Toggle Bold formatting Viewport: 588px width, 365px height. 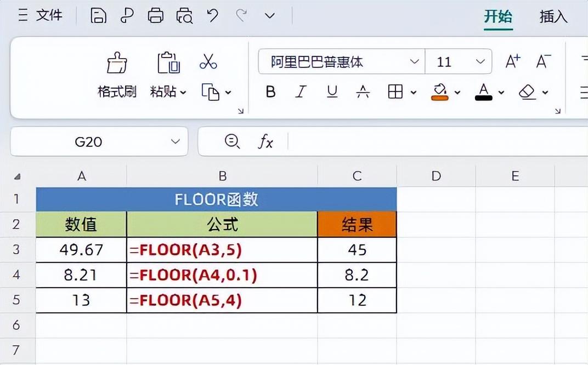[270, 92]
